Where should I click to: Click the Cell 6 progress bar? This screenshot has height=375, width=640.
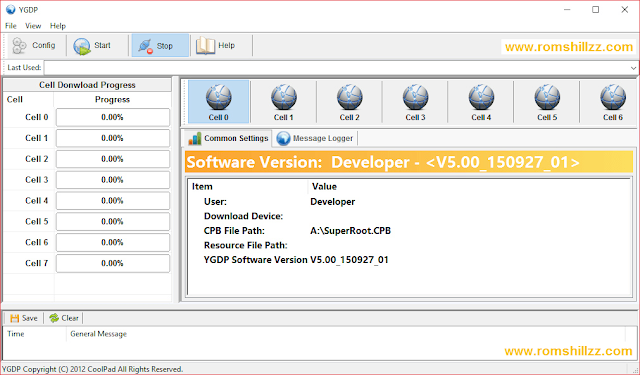click(x=113, y=242)
